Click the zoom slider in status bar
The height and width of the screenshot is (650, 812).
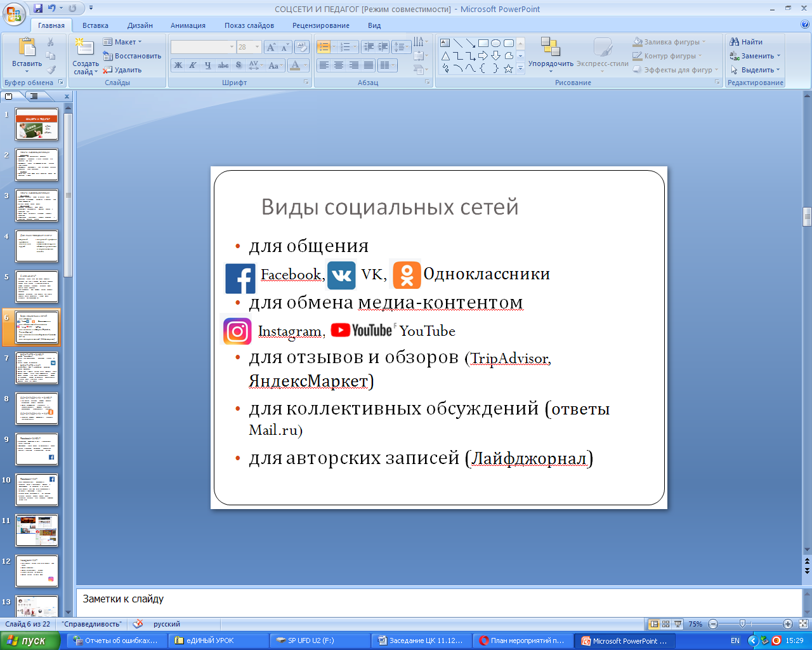(x=742, y=624)
